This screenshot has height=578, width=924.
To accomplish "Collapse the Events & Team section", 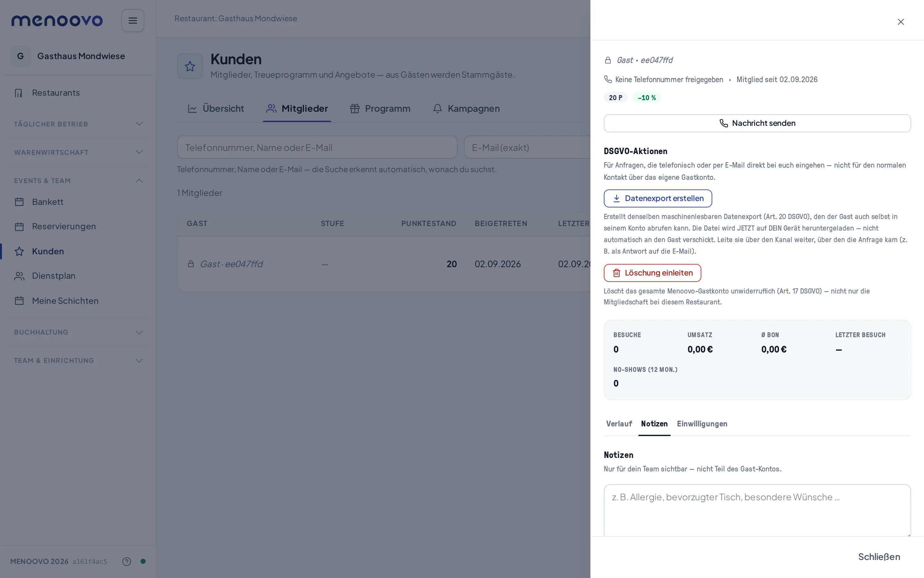I will 78,180.
